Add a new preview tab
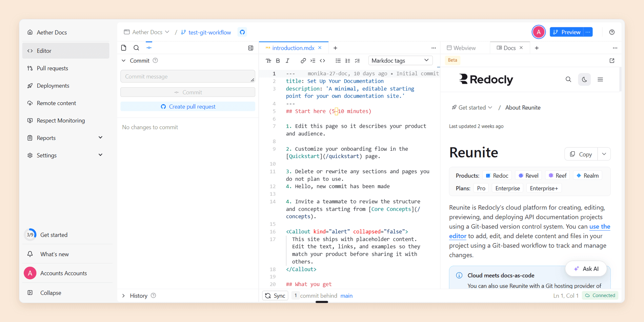Screen dimensions: 644x322 (x=537, y=48)
